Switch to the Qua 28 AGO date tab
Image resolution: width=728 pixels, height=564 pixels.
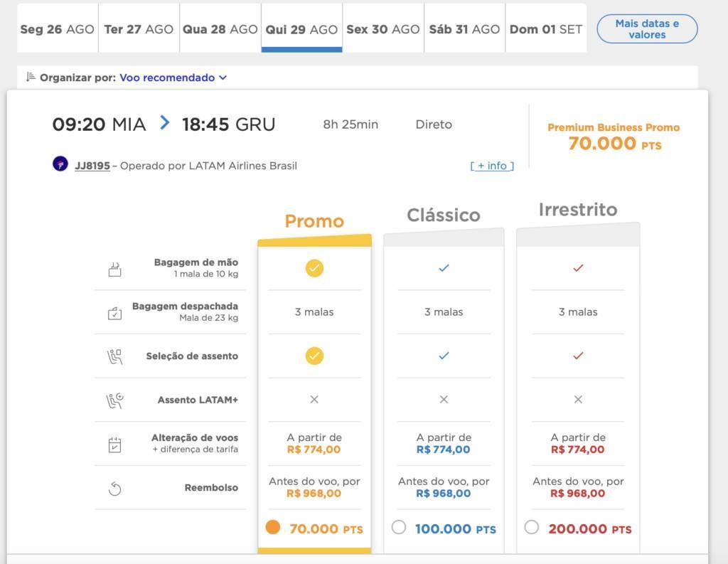220,28
